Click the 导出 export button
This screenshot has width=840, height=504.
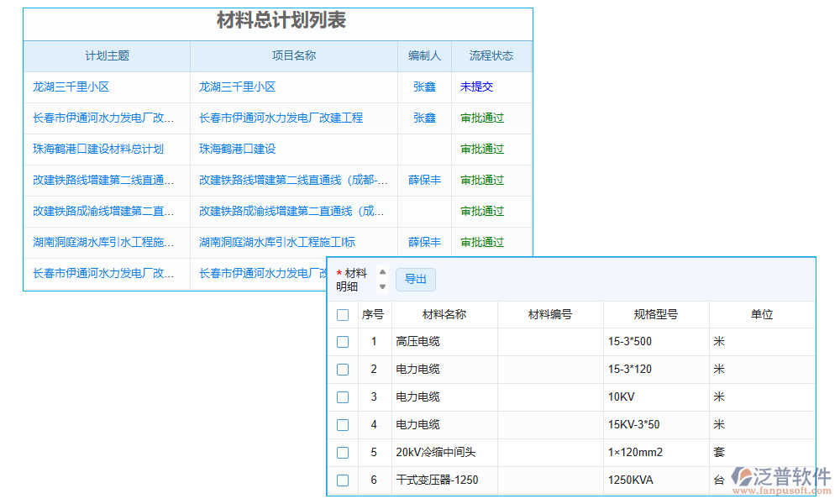(x=416, y=280)
